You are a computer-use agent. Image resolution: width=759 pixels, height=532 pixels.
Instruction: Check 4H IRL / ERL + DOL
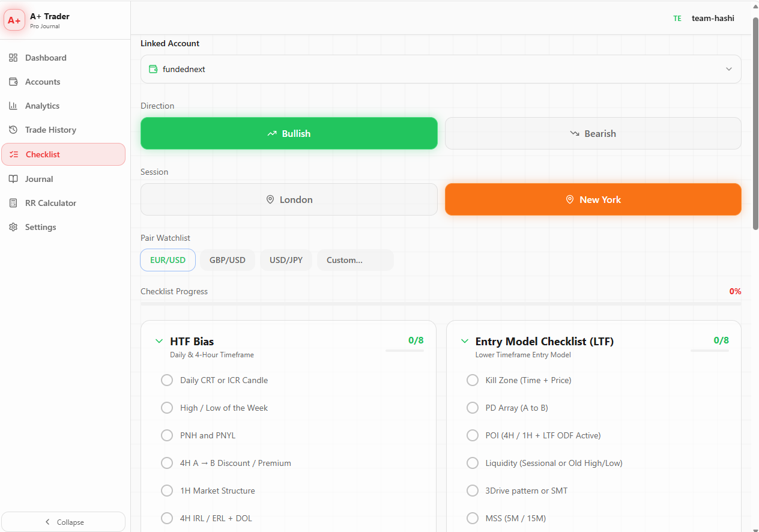click(167, 518)
